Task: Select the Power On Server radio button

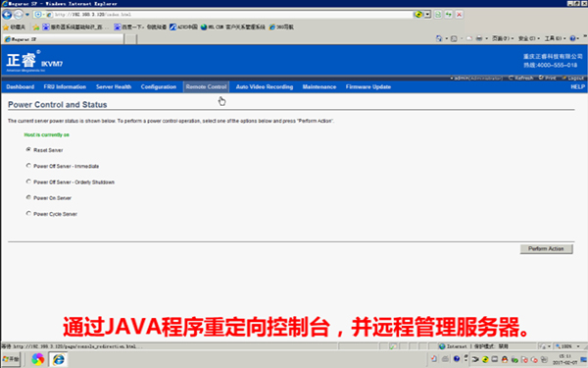Action: click(x=28, y=197)
